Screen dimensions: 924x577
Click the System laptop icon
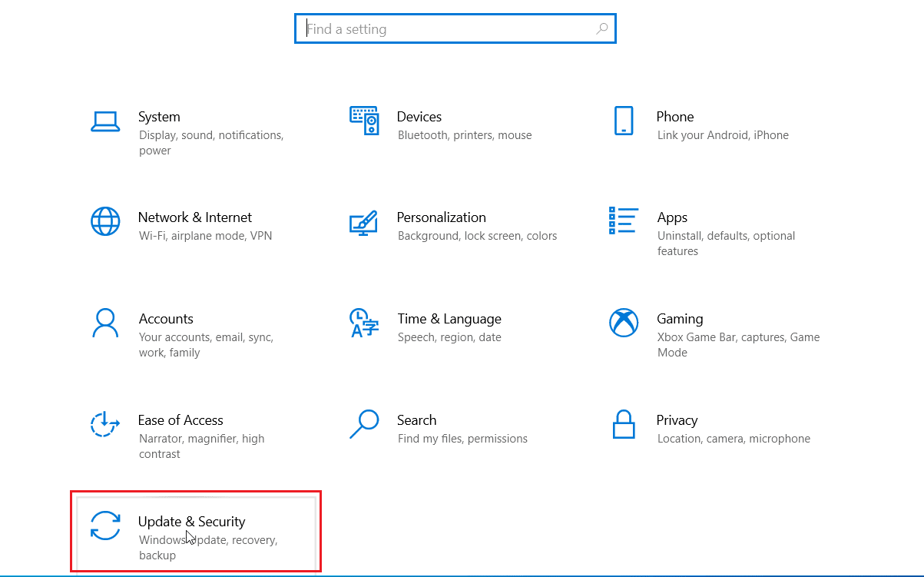coord(105,121)
